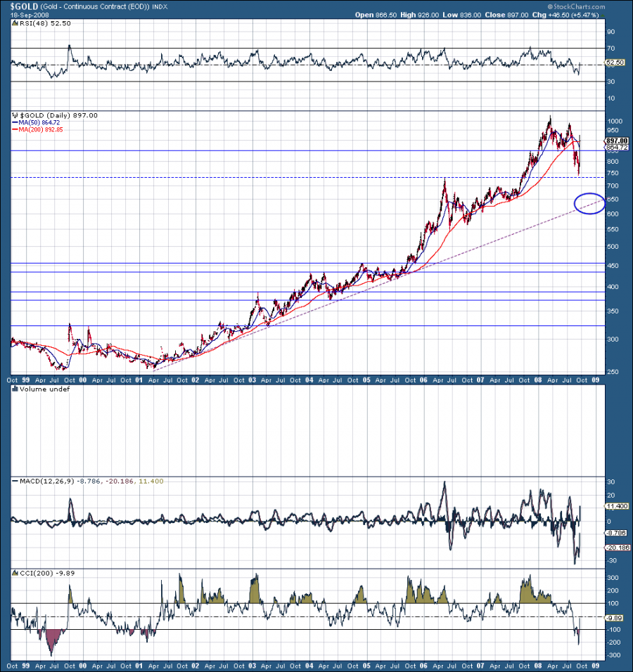Click the bar icon beside Volume undef
633x672 pixels.
point(15,389)
